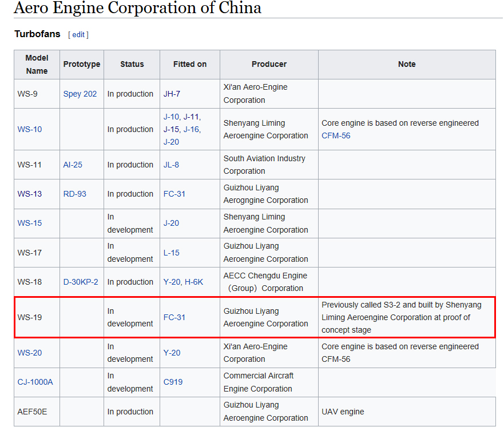Select the WS-17 model name cell
Screen dimensions: 504x427
pyautogui.click(x=37, y=253)
